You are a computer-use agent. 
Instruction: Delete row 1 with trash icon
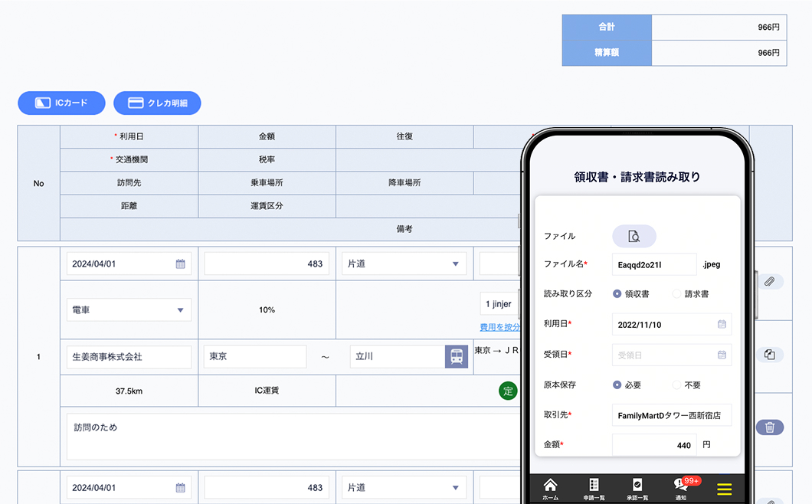[770, 427]
